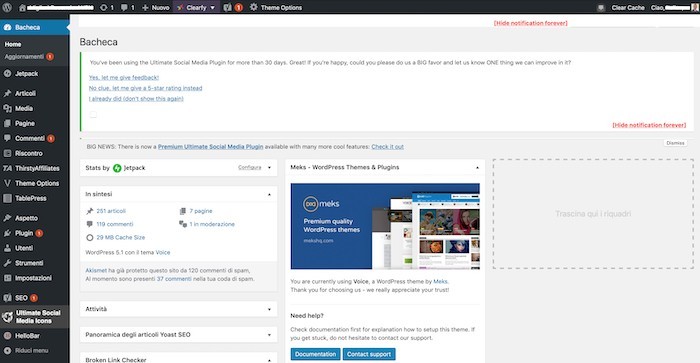Click the Documentation button
Viewport: 700px width, 363px height.
pyautogui.click(x=315, y=354)
